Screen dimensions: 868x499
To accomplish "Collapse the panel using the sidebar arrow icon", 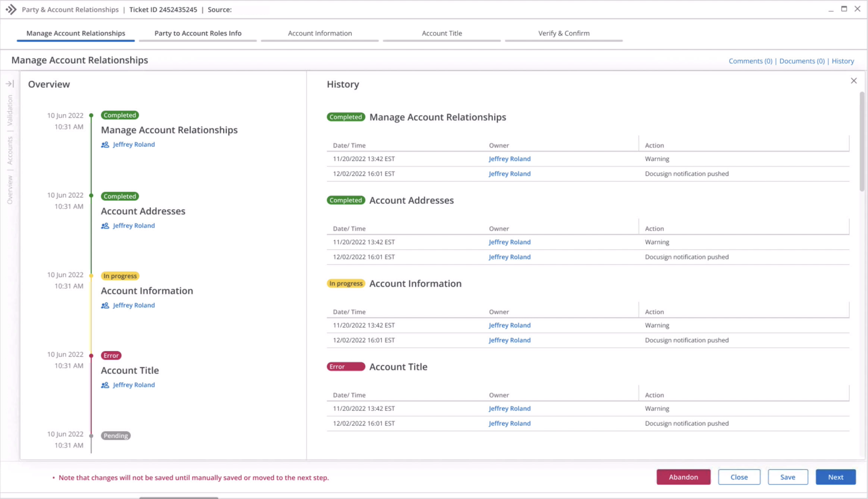I will click(9, 83).
